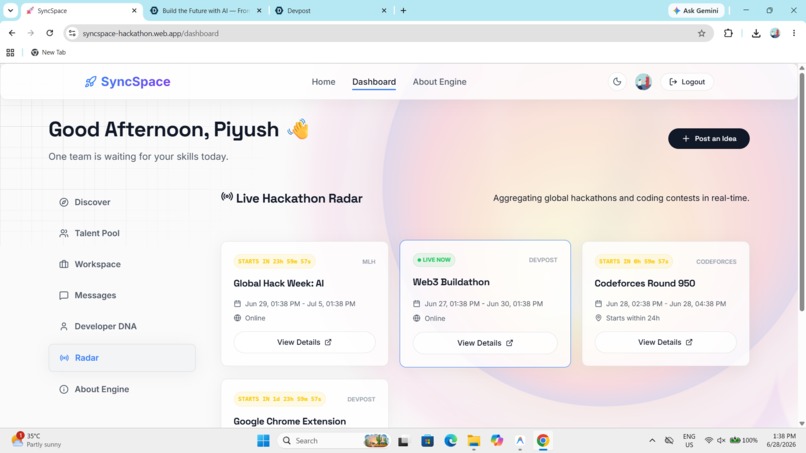The height and width of the screenshot is (453, 806).
Task: Open Developer DNA in sidebar
Action: coord(122,327)
